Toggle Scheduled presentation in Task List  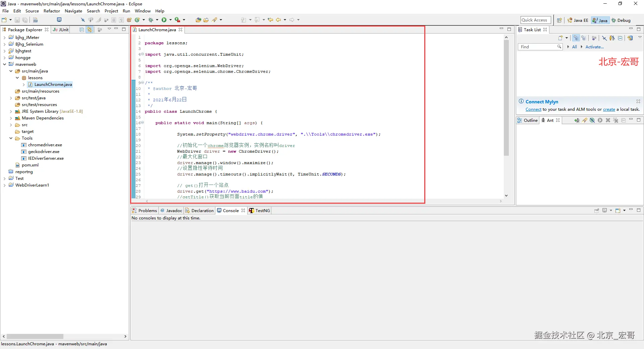tap(584, 38)
